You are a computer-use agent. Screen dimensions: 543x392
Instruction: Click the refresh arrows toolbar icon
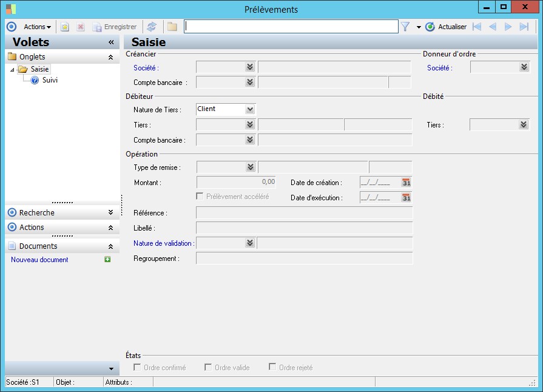(x=152, y=27)
